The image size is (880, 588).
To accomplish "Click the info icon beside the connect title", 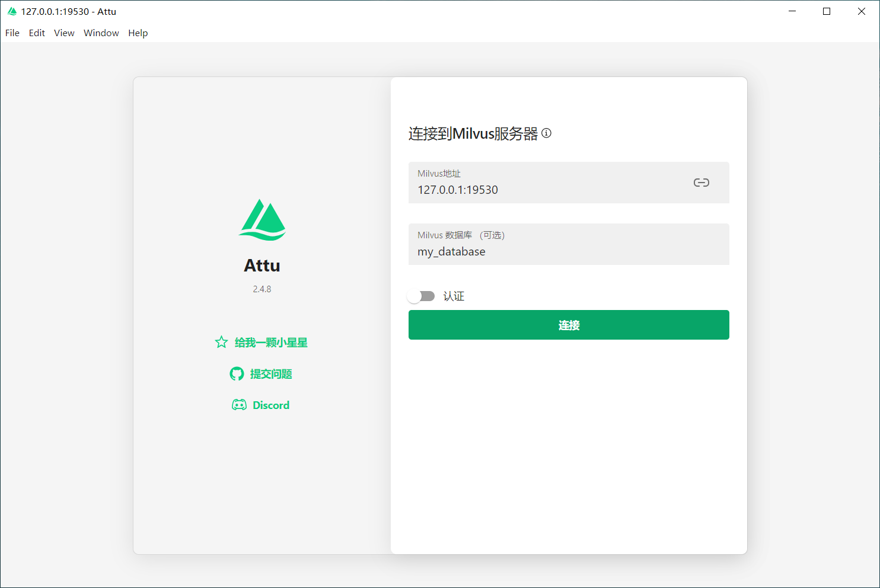I will 547,133.
